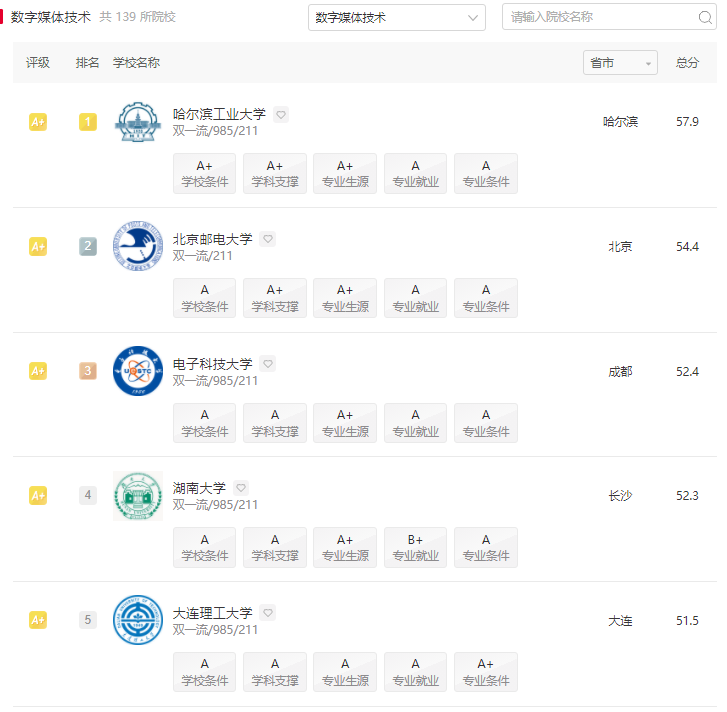Viewport: 727px width, 712px height.
Task: Click rank 5 badge
Action: click(88, 620)
